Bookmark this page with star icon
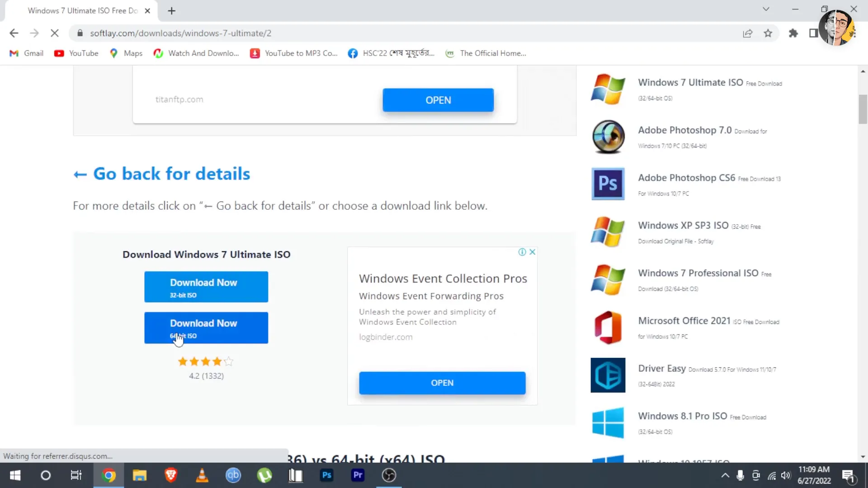The width and height of the screenshot is (868, 488). [x=768, y=33]
